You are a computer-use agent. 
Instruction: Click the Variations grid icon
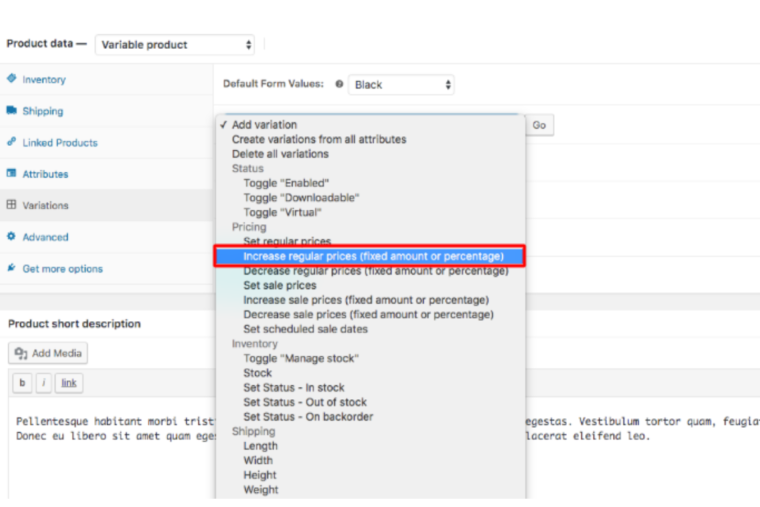click(12, 205)
